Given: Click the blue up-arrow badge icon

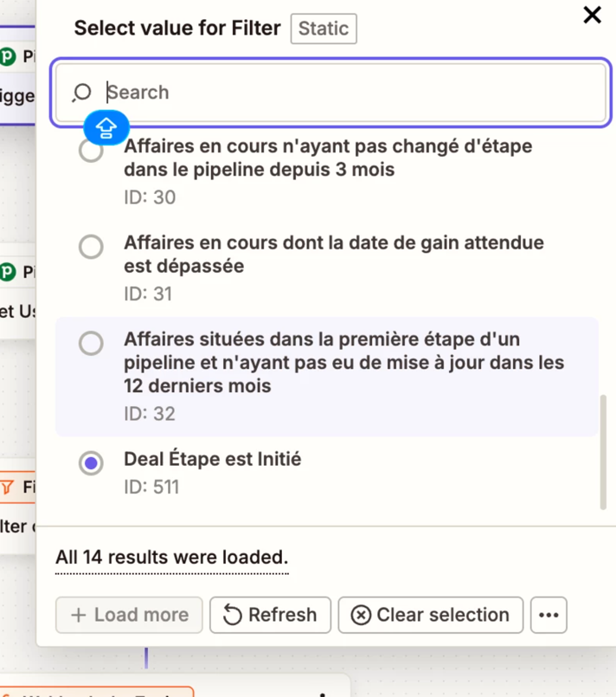Looking at the screenshot, I should coord(106,128).
